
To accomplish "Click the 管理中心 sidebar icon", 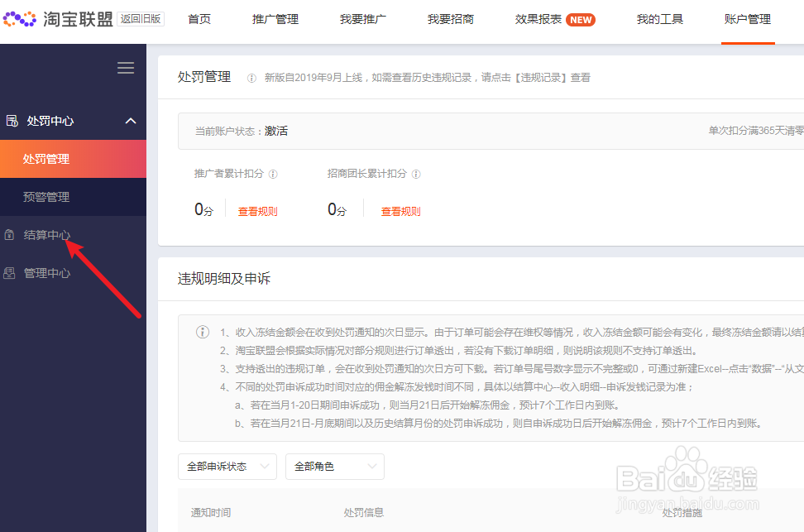I will (x=11, y=273).
